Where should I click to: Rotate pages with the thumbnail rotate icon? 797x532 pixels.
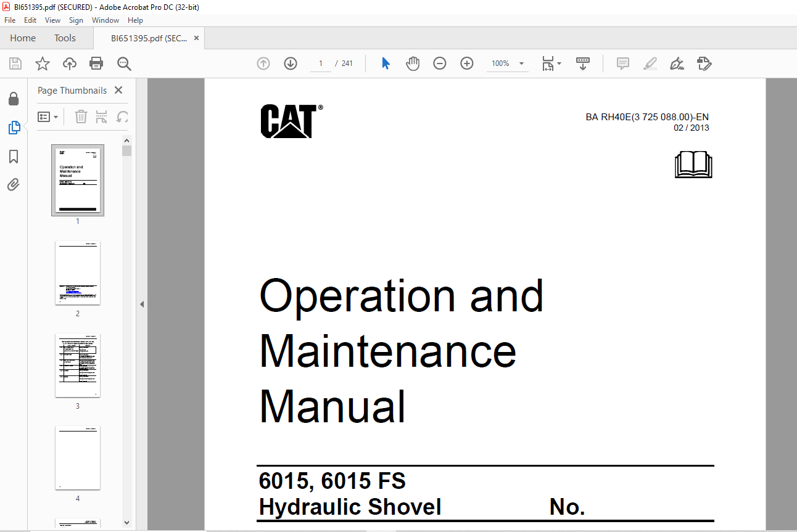pyautogui.click(x=122, y=117)
